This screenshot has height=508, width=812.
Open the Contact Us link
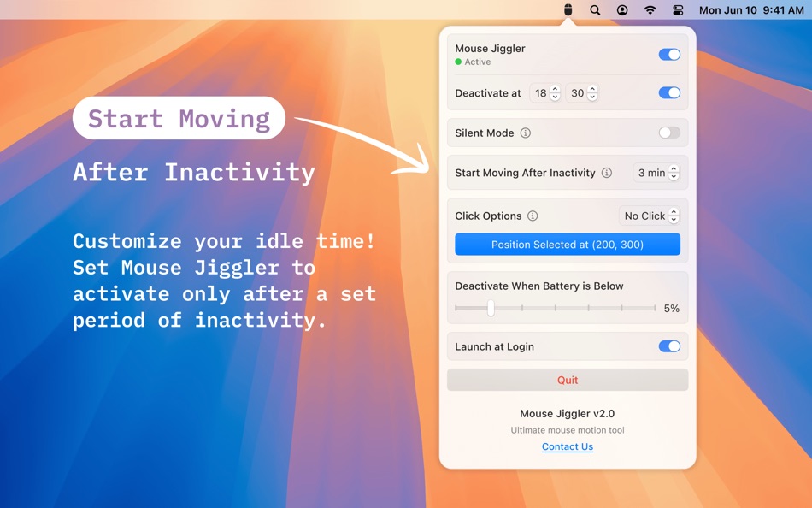coord(568,446)
